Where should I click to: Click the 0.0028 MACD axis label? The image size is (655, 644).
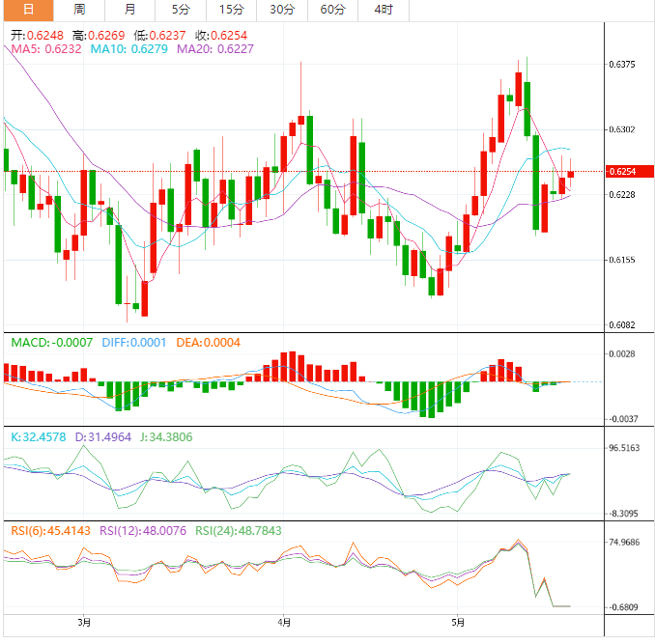(621, 354)
